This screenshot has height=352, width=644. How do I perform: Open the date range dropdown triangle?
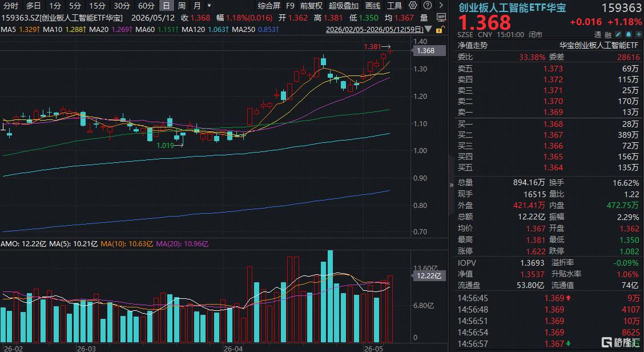tap(429, 30)
